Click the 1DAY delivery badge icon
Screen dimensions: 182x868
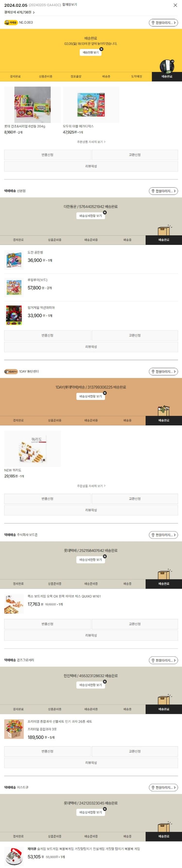coord(11,372)
